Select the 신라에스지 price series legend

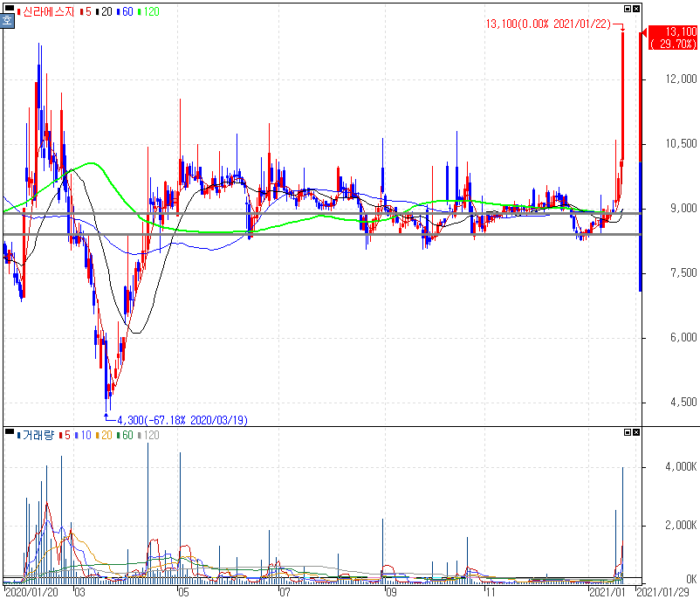tap(46, 12)
